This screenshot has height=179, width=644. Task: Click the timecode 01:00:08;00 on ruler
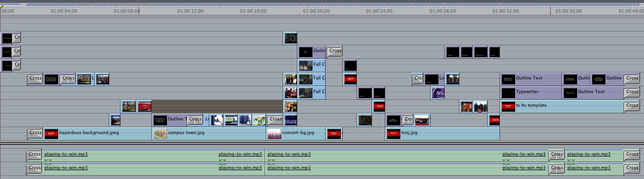(x=127, y=11)
